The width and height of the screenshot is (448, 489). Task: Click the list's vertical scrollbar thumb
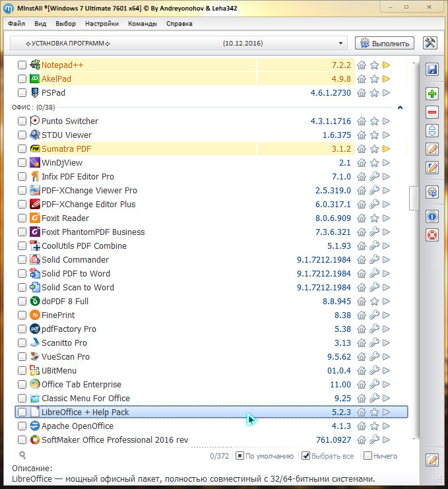coord(414,199)
